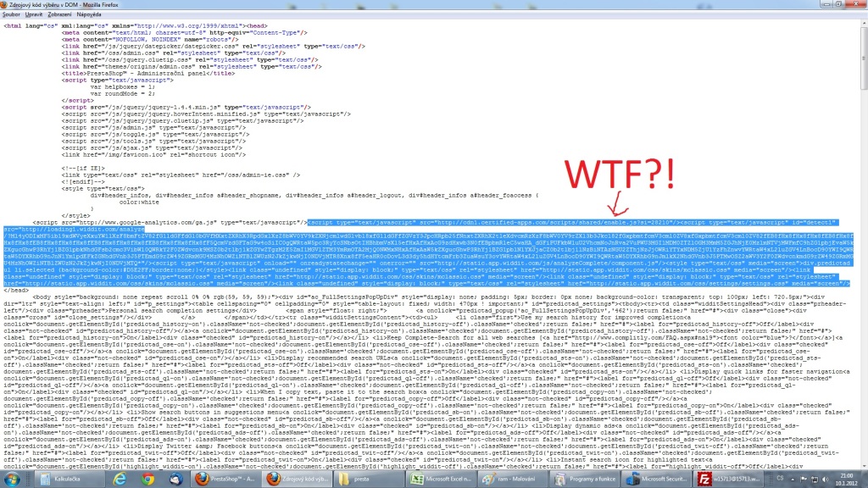Image resolution: width=868 pixels, height=488 pixels.
Task: Switch to ram - Malování Paint window
Action: [x=513, y=480]
